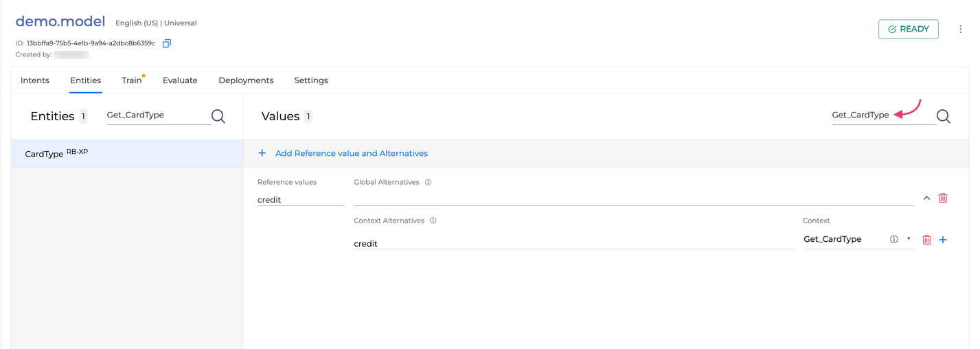This screenshot has height=349, width=980.
Task: Delete the Get_CardType context alternative
Action: tap(926, 240)
